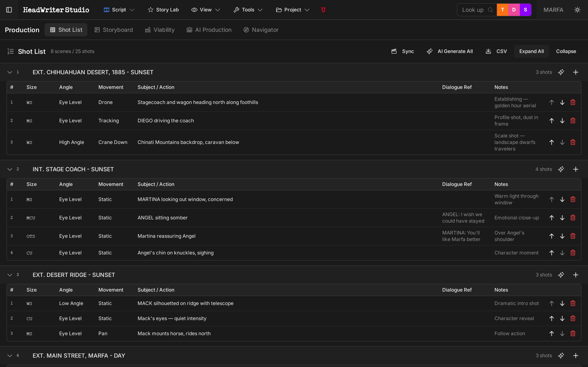Switch to the Storyboard tab
This screenshot has height=367, width=588.
click(x=114, y=30)
